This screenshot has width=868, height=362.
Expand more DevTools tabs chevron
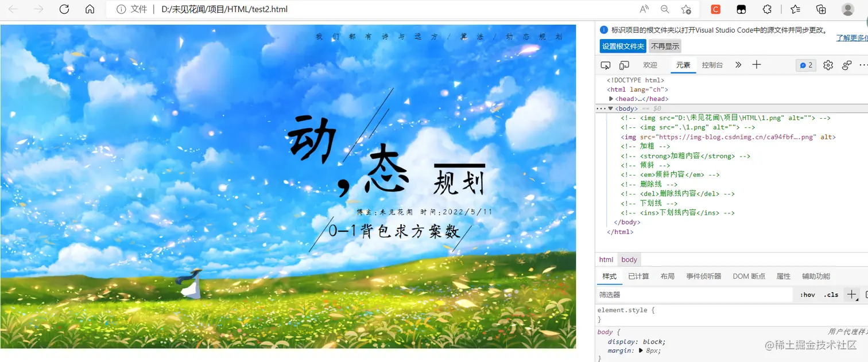pos(738,65)
